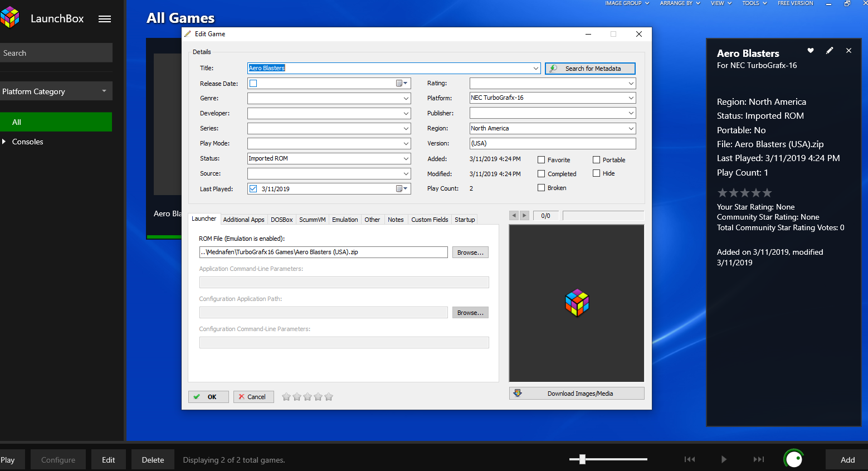Switch to the ScummVM tab
The image size is (868, 471).
point(312,220)
